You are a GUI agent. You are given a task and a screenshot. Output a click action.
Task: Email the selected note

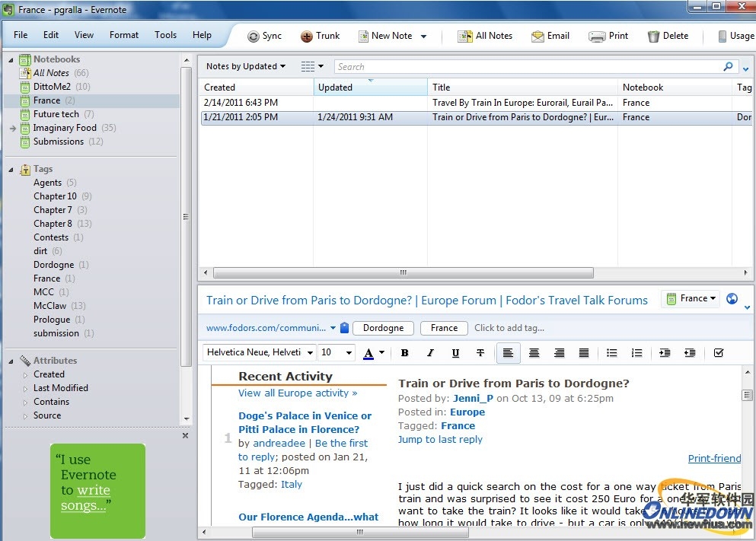click(x=550, y=36)
